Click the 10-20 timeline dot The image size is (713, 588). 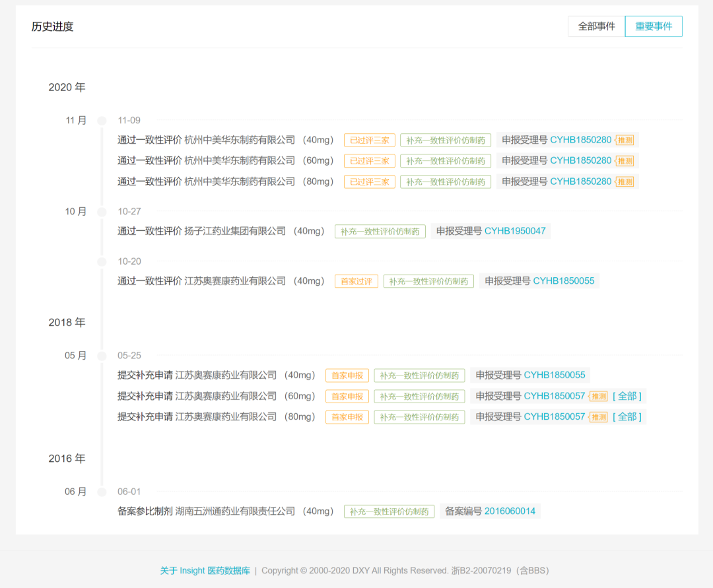coord(102,262)
